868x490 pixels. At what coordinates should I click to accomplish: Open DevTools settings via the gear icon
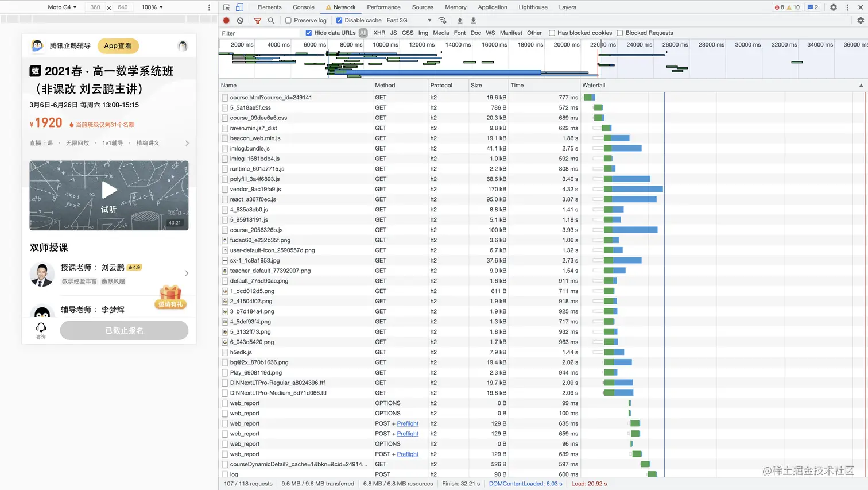[834, 7]
